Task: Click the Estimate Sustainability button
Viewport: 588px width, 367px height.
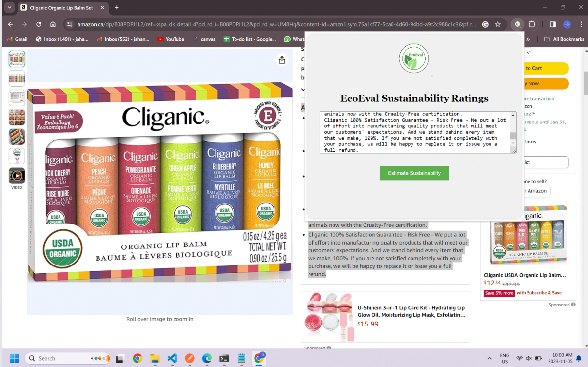Action: [414, 173]
